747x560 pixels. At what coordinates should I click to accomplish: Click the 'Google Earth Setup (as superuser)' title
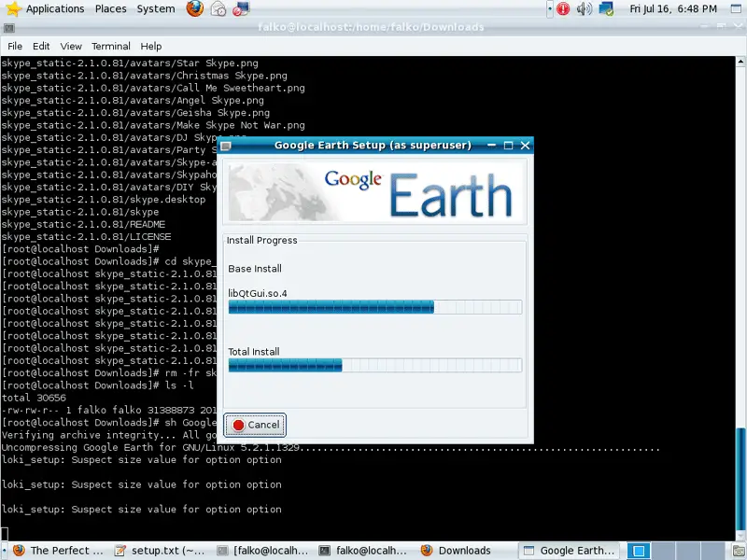coord(373,146)
